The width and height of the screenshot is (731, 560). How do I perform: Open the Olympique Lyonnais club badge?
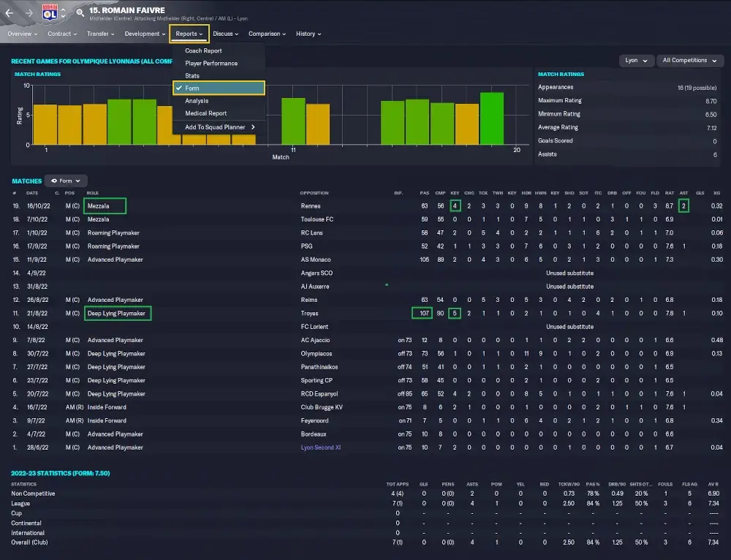click(x=50, y=12)
